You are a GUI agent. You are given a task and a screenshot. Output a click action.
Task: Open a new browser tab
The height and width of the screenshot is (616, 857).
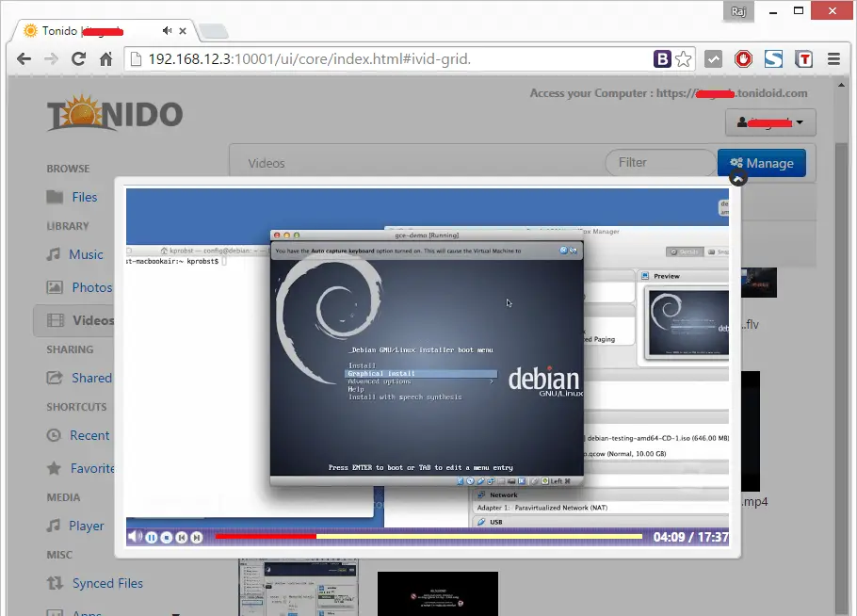(x=213, y=32)
